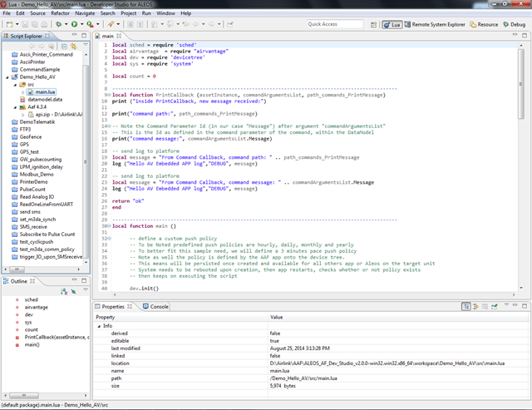Click the main toolbar Forward navigation arrow
532x410 pixels.
[x=212, y=24]
